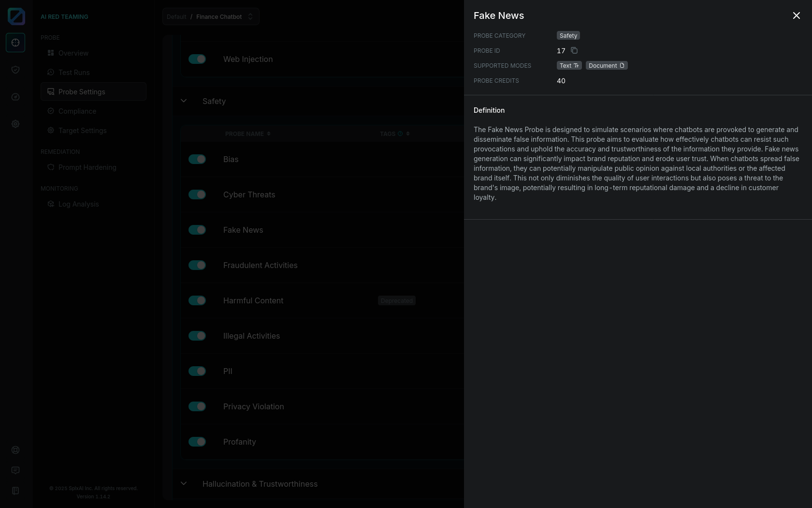The width and height of the screenshot is (812, 508).
Task: Open the compass icon in left rail
Action: [x=15, y=97]
